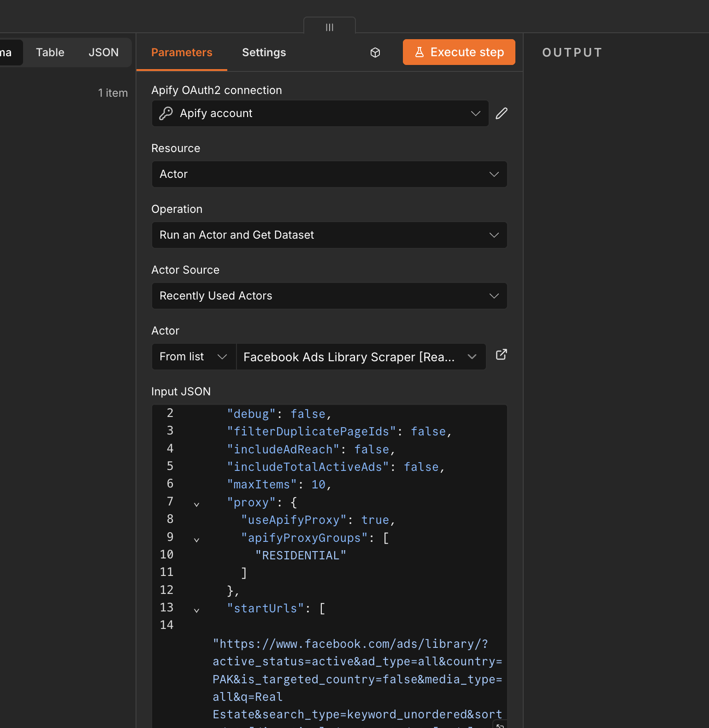Collapse the proxy object fold arrow

(x=197, y=505)
